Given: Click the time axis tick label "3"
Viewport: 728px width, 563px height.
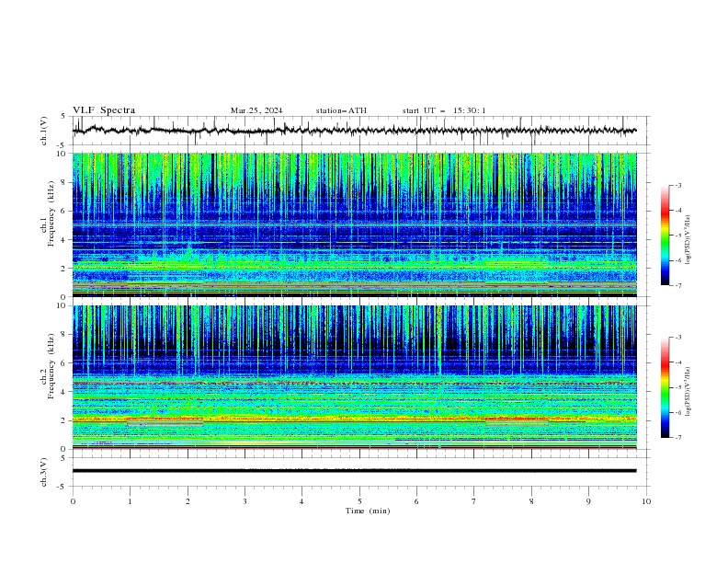Looking at the screenshot, I should pyautogui.click(x=245, y=501).
